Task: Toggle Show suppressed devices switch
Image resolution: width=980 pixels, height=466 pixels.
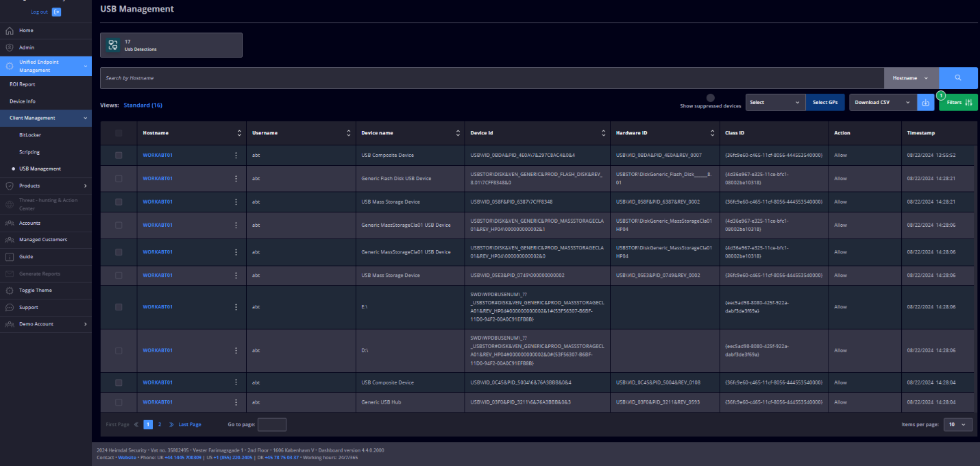Action: 711,98
